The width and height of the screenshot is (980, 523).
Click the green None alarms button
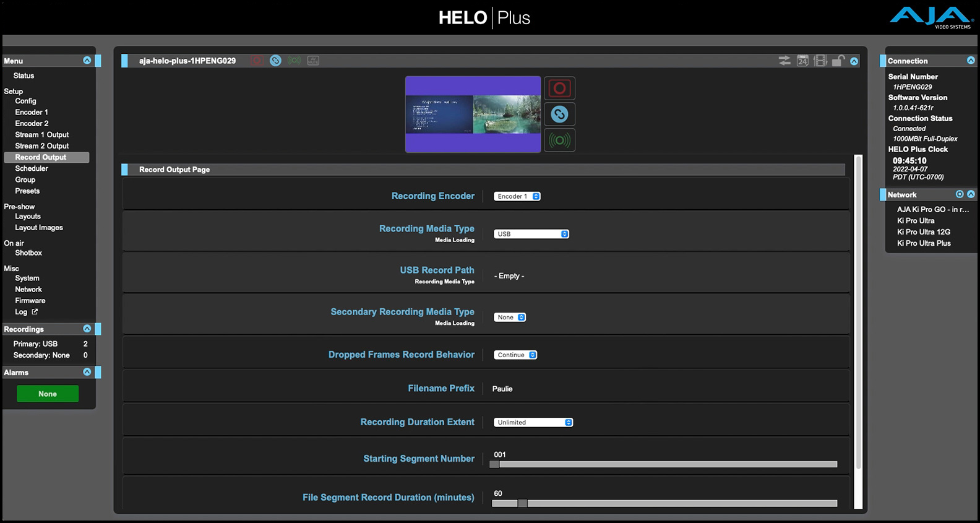click(48, 394)
